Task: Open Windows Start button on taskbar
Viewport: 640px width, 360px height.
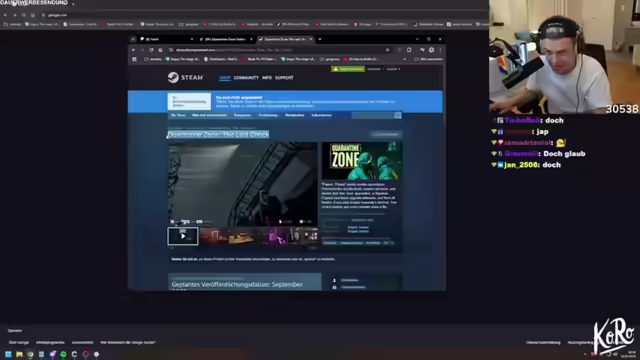Action: pyautogui.click(x=8, y=354)
